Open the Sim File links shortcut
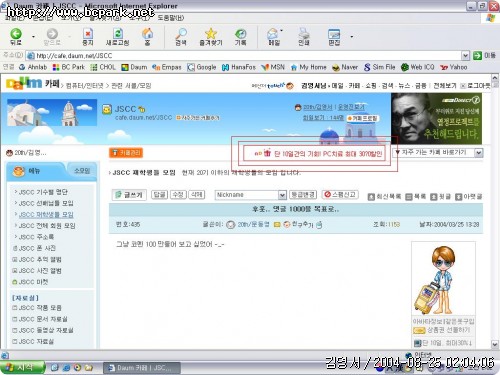Image resolution: width=500 pixels, height=375 pixels. click(x=379, y=67)
